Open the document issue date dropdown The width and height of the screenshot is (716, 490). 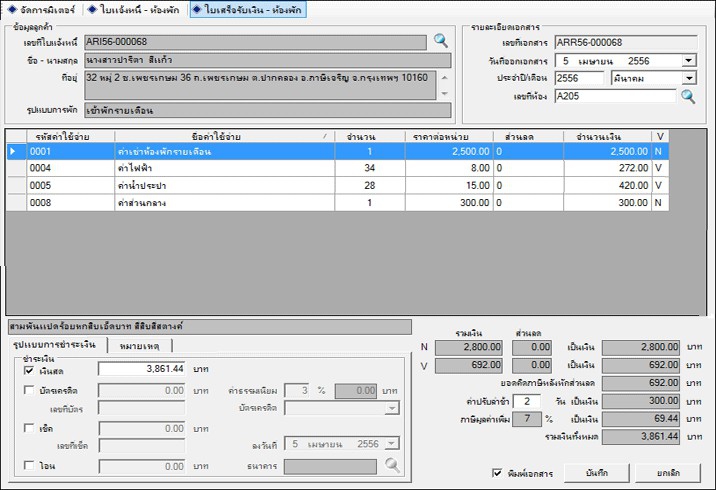pos(689,60)
